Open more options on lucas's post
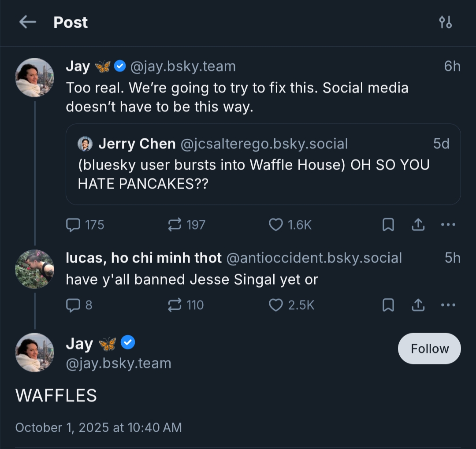Viewport: 476px width, 449px height. tap(448, 305)
